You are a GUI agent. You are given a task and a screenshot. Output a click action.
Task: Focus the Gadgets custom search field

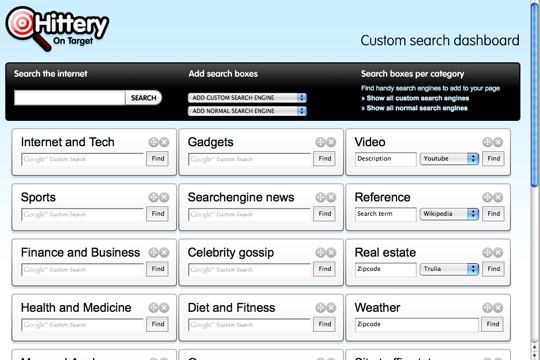(249, 159)
